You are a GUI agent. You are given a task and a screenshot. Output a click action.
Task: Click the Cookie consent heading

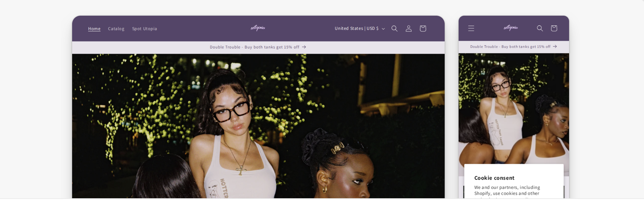[x=494, y=178]
